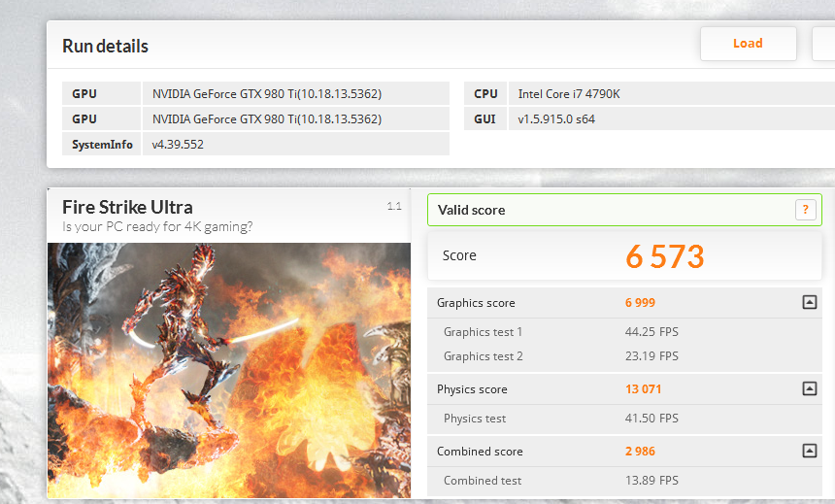Click the Run details heading
Screen dimensions: 835x504
[106, 47]
